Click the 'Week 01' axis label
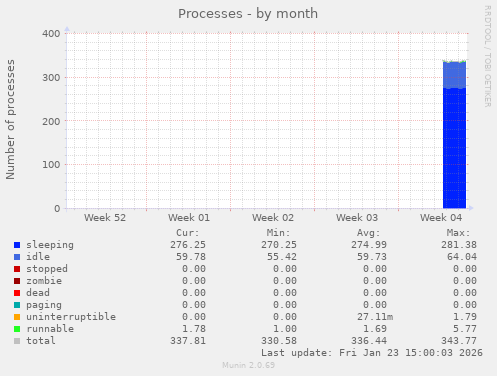This screenshot has height=376, width=497. pos(189,218)
